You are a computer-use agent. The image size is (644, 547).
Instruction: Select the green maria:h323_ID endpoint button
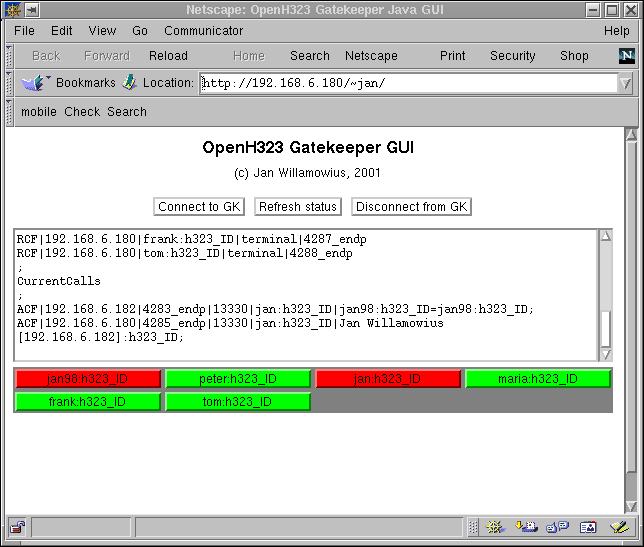click(538, 379)
